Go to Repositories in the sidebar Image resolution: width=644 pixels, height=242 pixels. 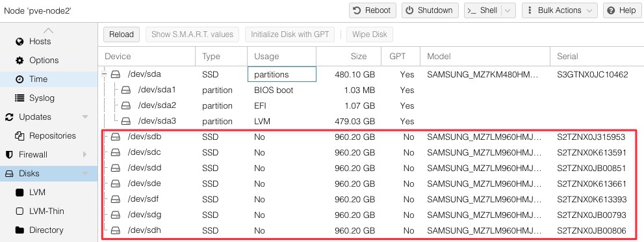[x=53, y=136]
